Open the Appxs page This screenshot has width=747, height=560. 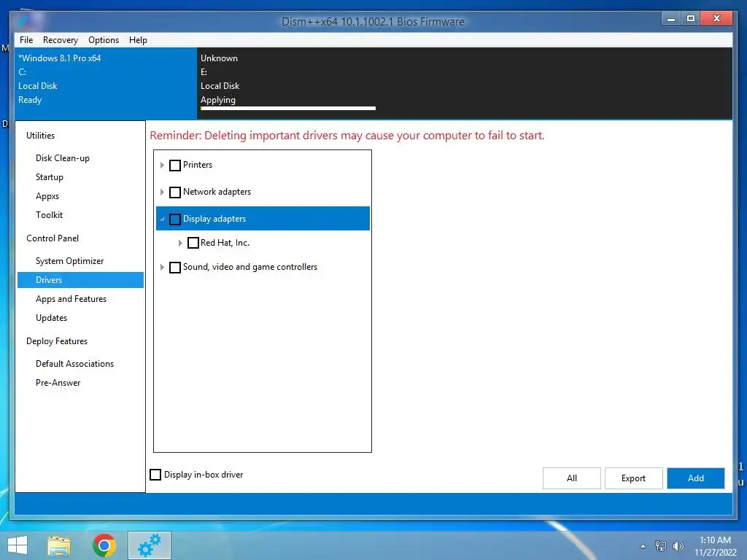(47, 196)
